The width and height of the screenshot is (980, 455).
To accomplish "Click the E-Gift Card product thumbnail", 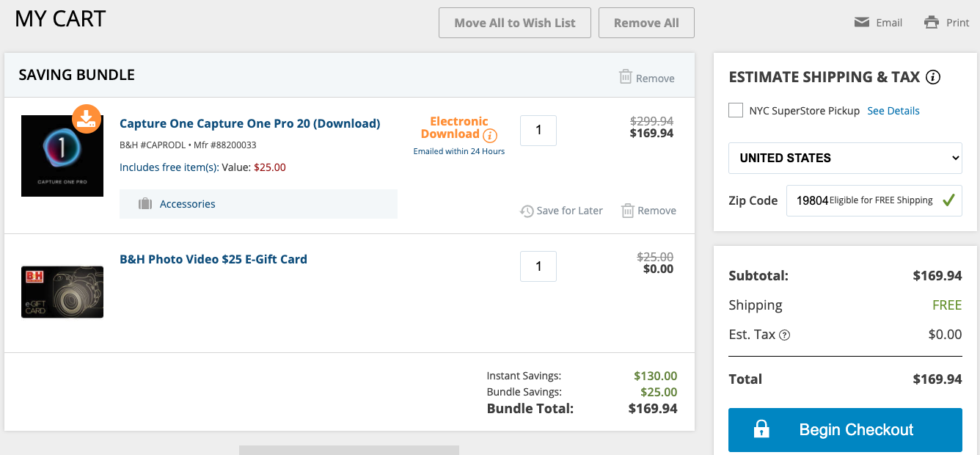I will (62, 291).
